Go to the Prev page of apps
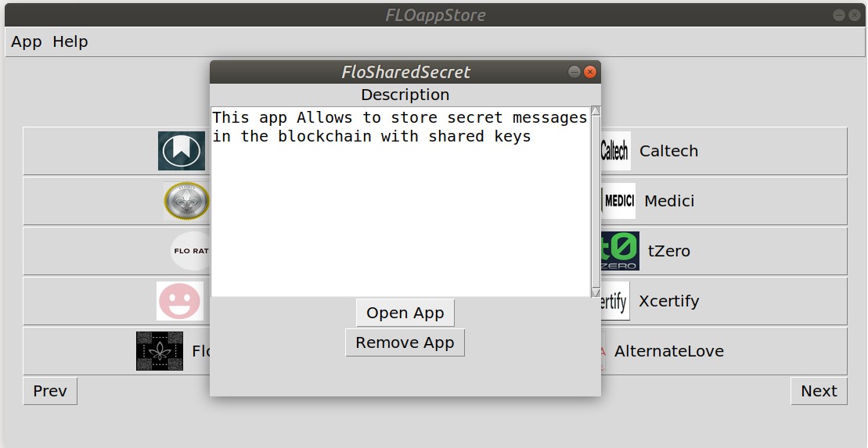 click(50, 391)
